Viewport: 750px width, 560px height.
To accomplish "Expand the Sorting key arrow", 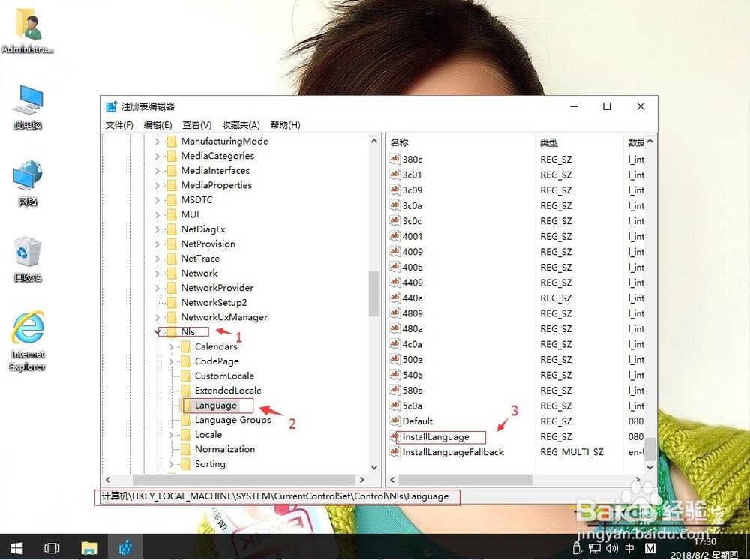I will [x=171, y=463].
